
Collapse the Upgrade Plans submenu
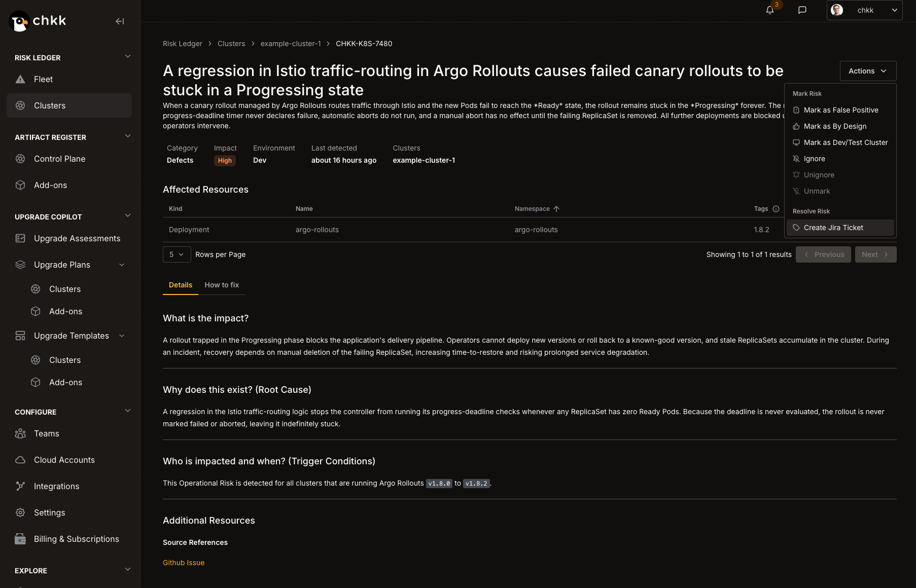coord(122,265)
